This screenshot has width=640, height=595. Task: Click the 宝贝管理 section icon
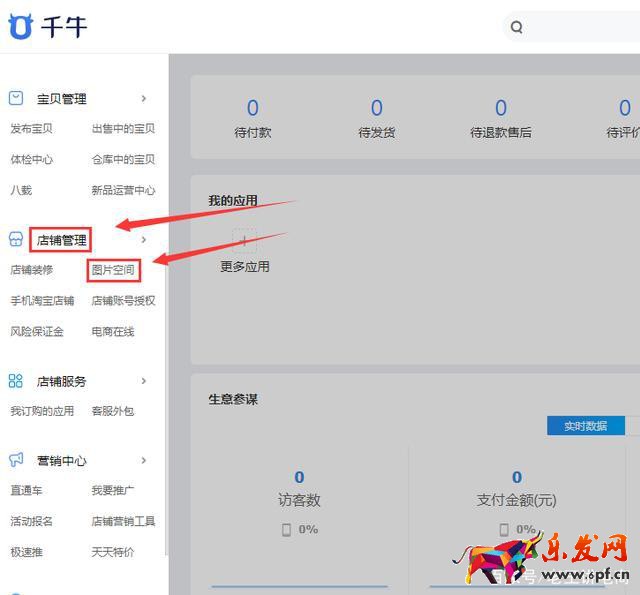click(16, 98)
